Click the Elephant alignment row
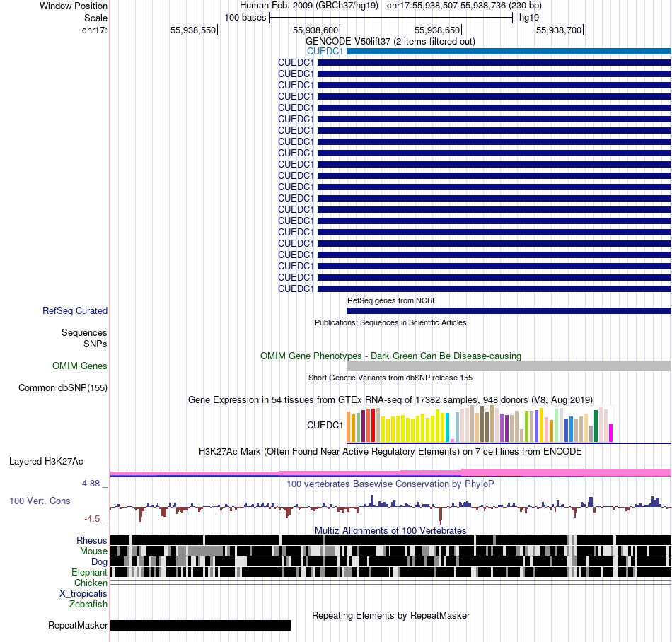Image resolution: width=672 pixels, height=642 pixels. (390, 572)
